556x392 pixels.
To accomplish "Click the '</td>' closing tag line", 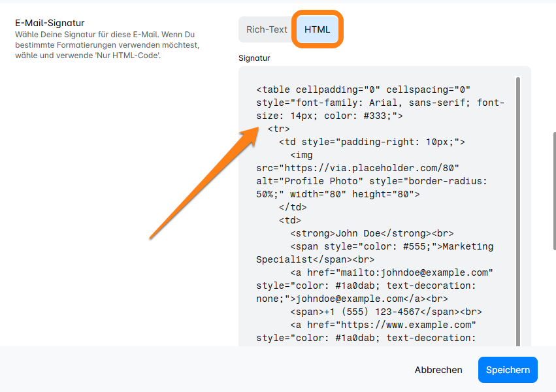I will [x=293, y=207].
